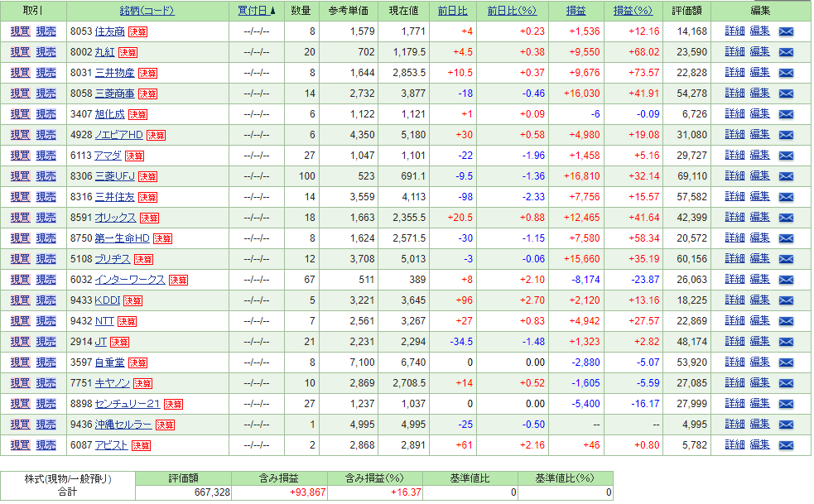Click the mail icon in the インターワークス row

[x=786, y=280]
